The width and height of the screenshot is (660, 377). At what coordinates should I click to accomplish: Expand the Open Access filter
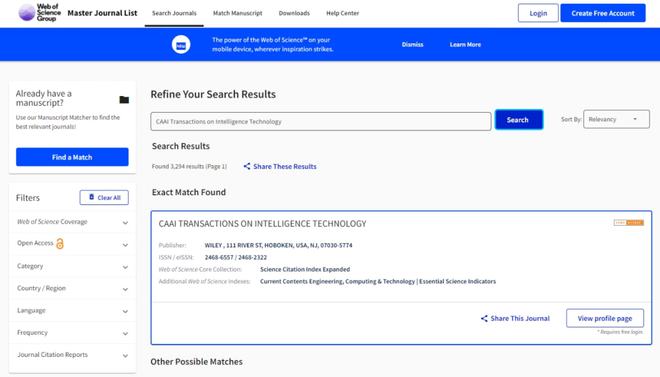[x=72, y=244]
